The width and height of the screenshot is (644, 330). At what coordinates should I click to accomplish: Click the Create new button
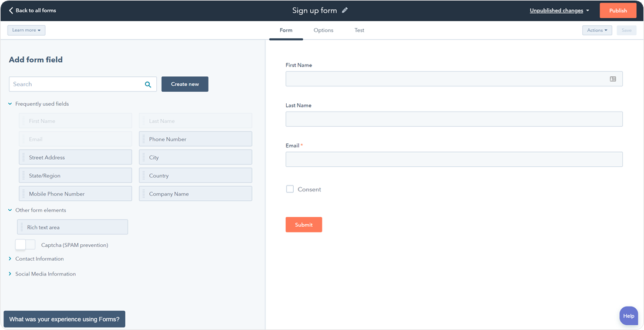point(185,84)
